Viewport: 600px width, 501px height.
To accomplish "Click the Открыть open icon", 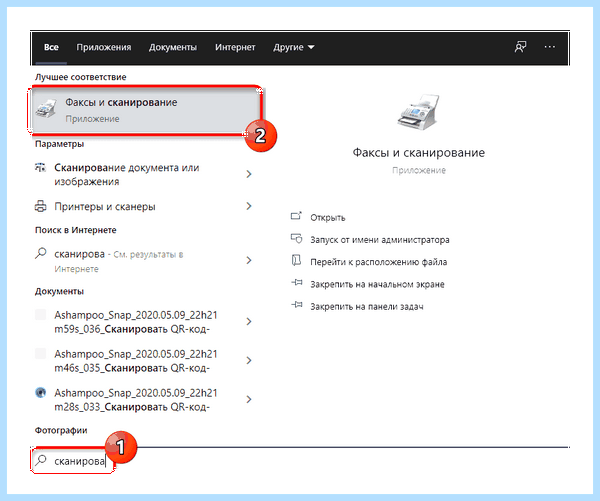I will pyautogui.click(x=296, y=217).
